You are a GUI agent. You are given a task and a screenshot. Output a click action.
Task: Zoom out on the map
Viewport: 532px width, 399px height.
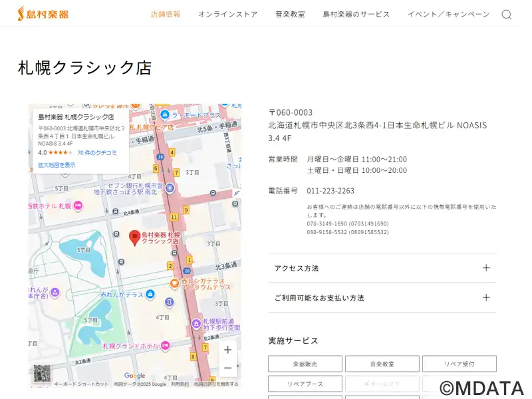tap(227, 368)
